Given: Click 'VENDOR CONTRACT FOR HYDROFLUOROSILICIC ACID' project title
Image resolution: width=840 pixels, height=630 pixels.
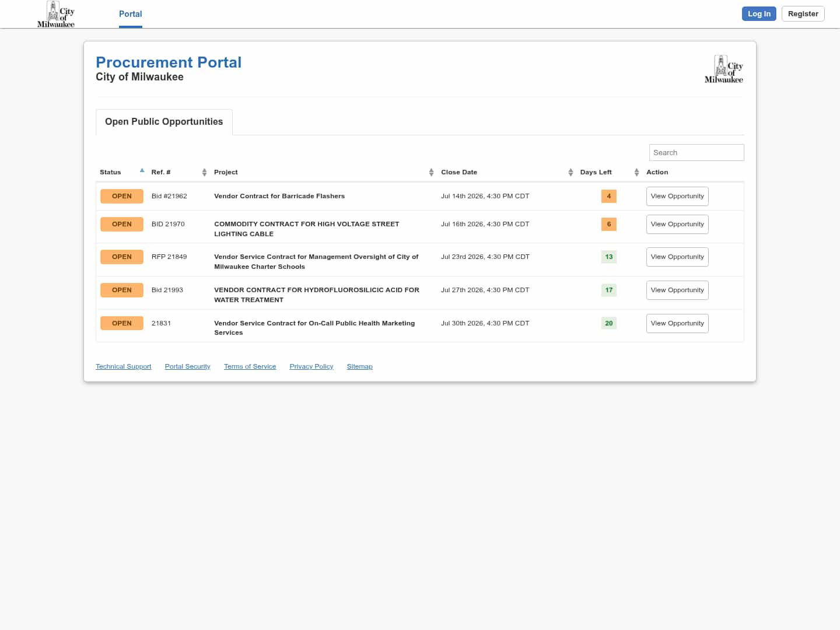Looking at the screenshot, I should (317, 295).
